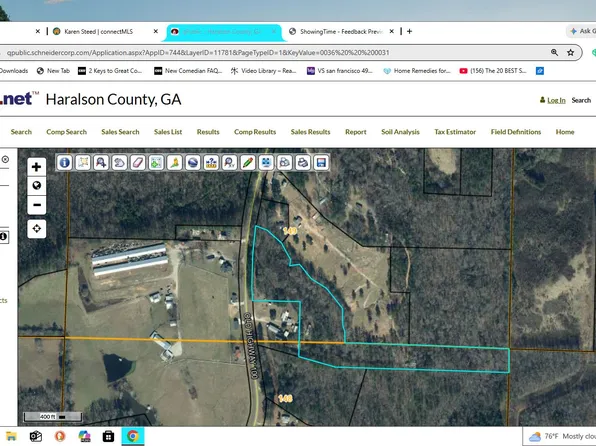The width and height of the screenshot is (596, 446).
Task: Open the Video Library bookmark
Action: pos(263,71)
